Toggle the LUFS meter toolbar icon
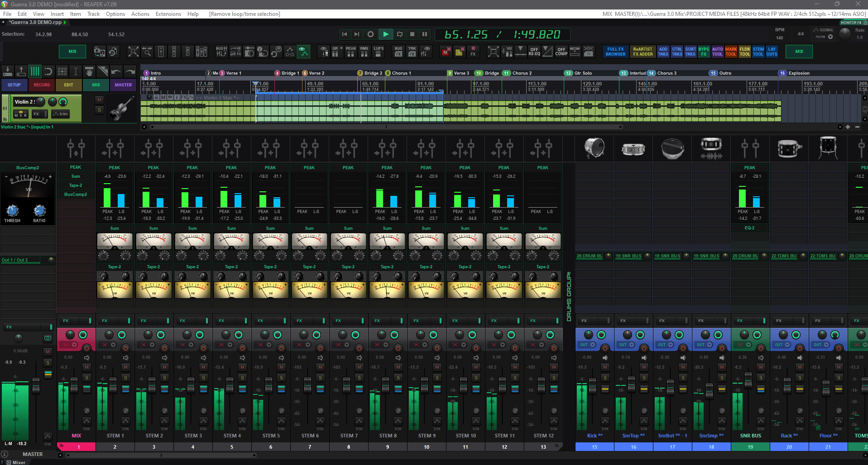Image resolution: width=868 pixels, height=465 pixels. coord(379,52)
